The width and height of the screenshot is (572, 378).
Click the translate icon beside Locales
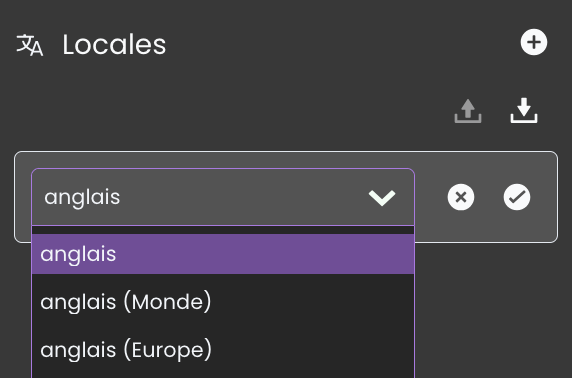point(30,45)
